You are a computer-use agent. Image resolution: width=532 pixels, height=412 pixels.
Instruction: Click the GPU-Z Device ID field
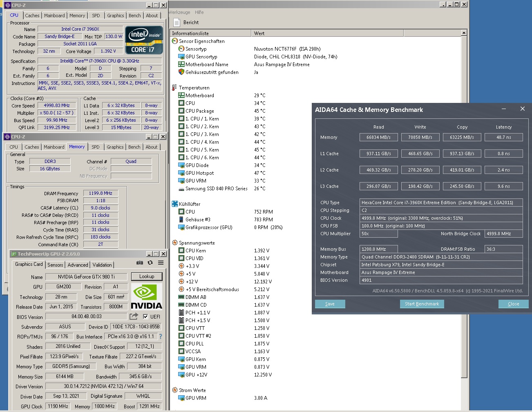click(x=136, y=327)
